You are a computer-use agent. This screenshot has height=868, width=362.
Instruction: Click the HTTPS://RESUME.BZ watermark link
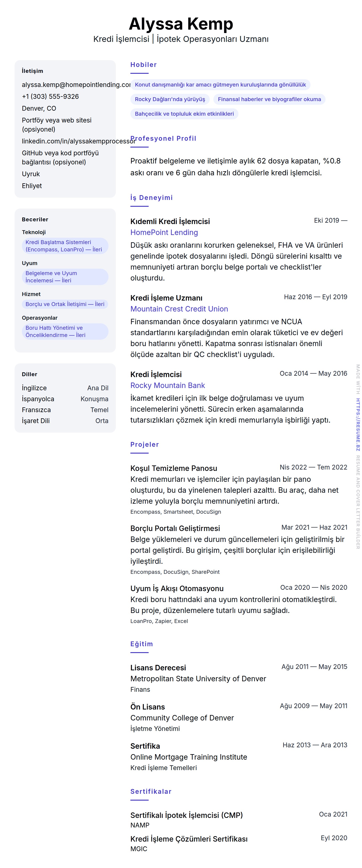click(x=358, y=424)
